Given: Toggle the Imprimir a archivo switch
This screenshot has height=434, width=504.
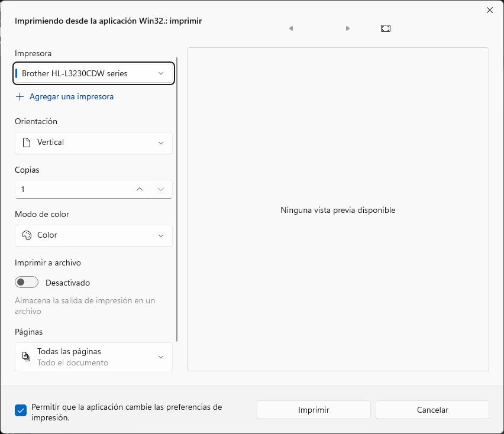Looking at the screenshot, I should click(27, 283).
